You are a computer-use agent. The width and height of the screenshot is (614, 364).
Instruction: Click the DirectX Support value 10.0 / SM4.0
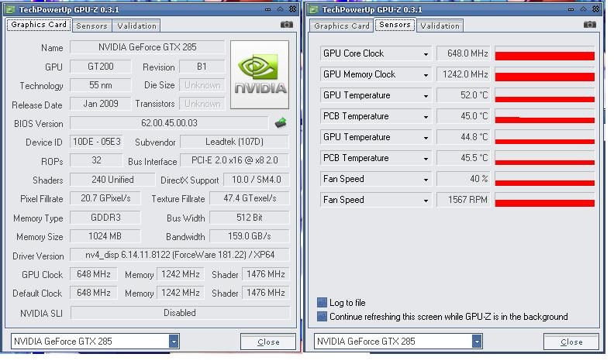[x=257, y=180]
